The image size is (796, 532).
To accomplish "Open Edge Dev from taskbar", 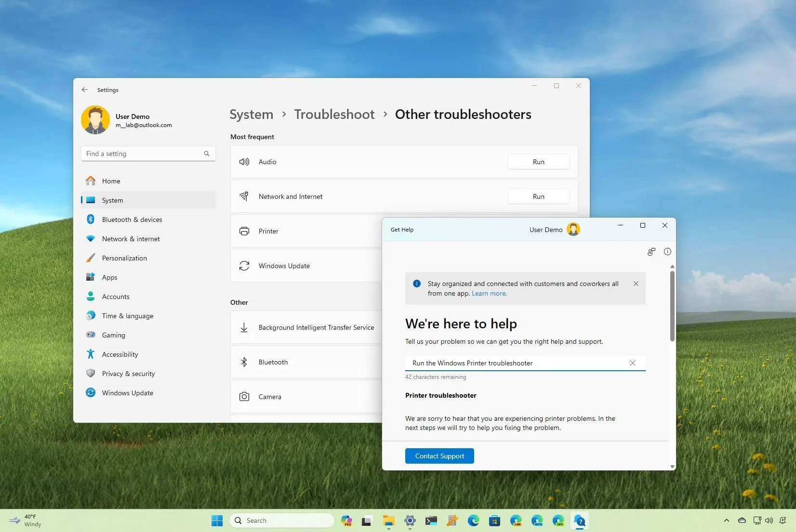I will pos(558,520).
